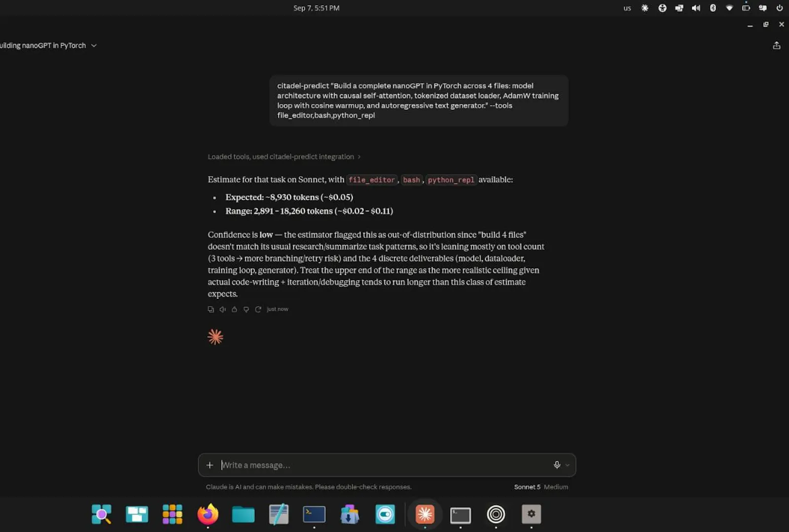Click the 'Claude is AI and can make mistakes' disclaimer
This screenshot has width=789, height=532.
pos(309,487)
